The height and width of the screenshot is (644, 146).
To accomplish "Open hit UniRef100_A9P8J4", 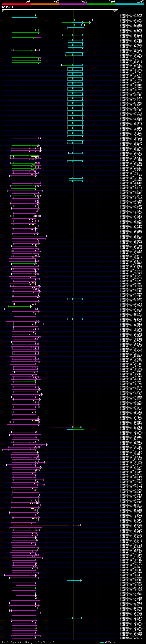I will 131,63.
